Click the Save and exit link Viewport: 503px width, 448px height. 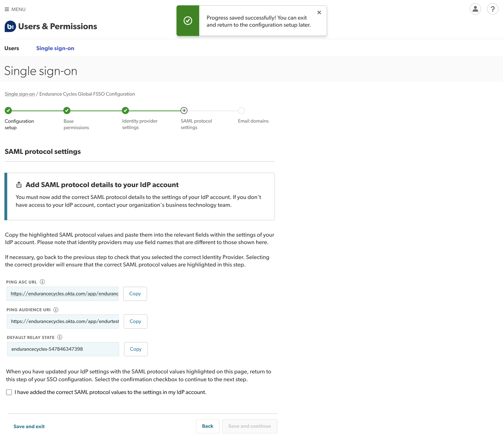(29, 426)
